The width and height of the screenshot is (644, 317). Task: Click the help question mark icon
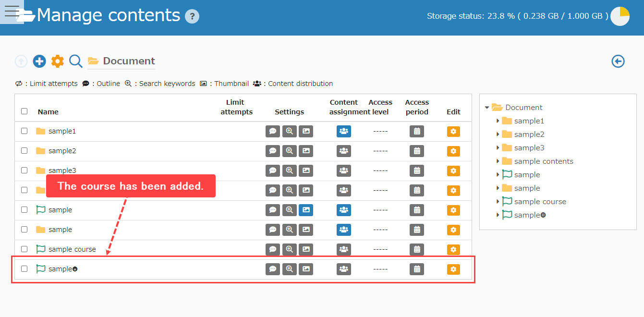coord(192,16)
